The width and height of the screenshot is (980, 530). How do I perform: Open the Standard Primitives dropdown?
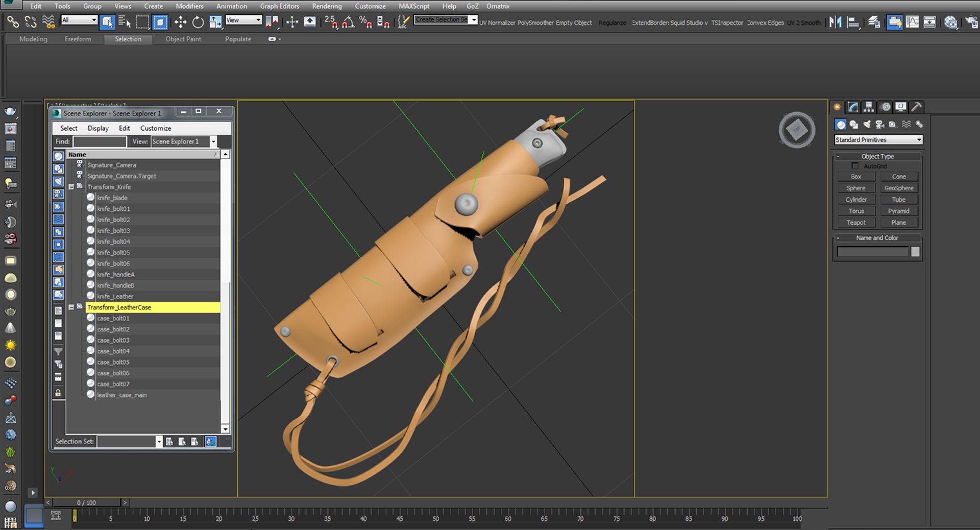click(x=878, y=140)
